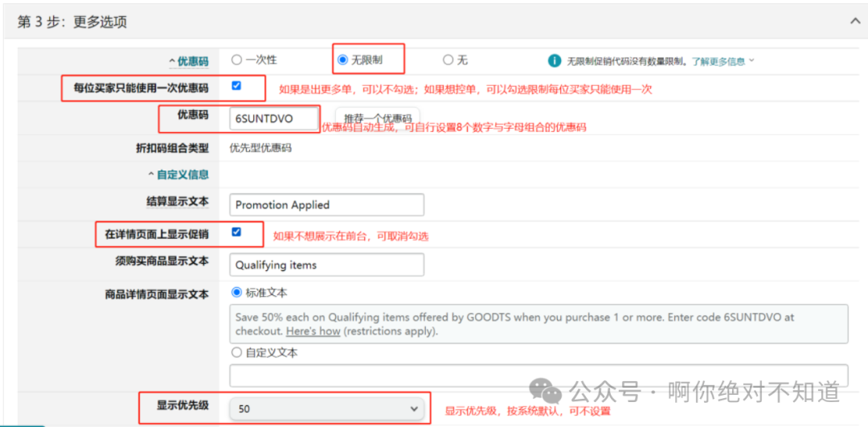Choose the 自定义文本 radio button

pos(236,352)
